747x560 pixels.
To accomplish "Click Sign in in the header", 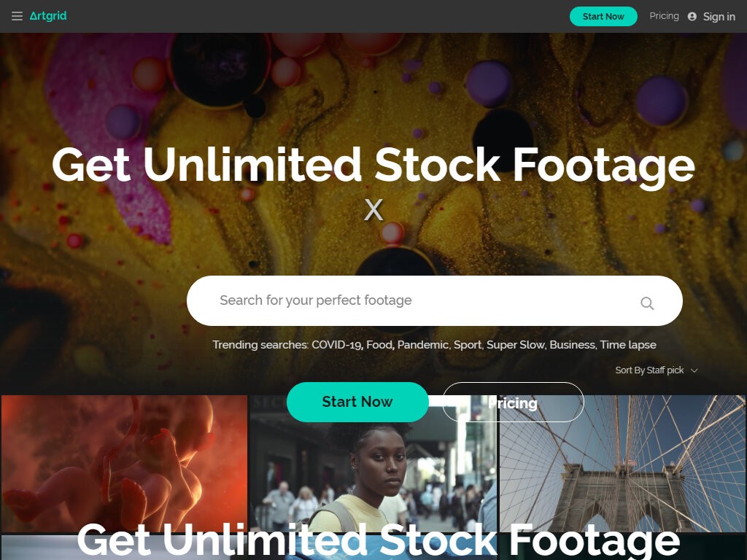I will click(719, 17).
